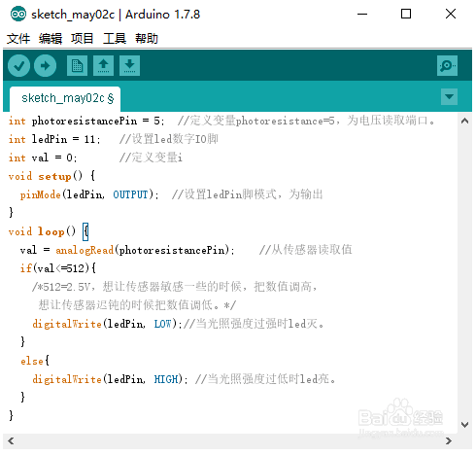Create a new sketch via toolbar icon
This screenshot has height=456, width=476.
pos(77,66)
